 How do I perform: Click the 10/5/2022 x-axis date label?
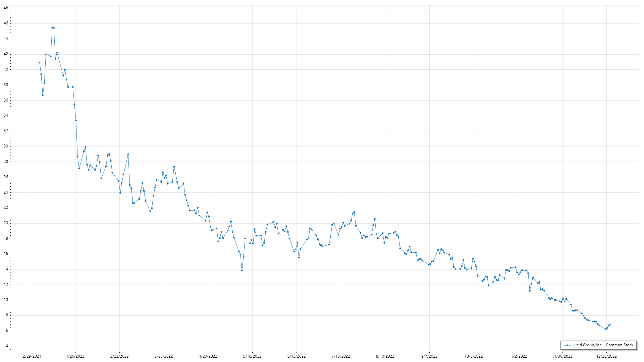point(474,356)
